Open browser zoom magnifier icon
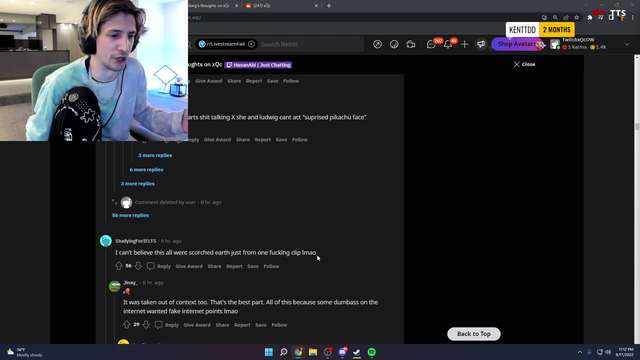Viewport: 640px width, 360px height. 555,17
